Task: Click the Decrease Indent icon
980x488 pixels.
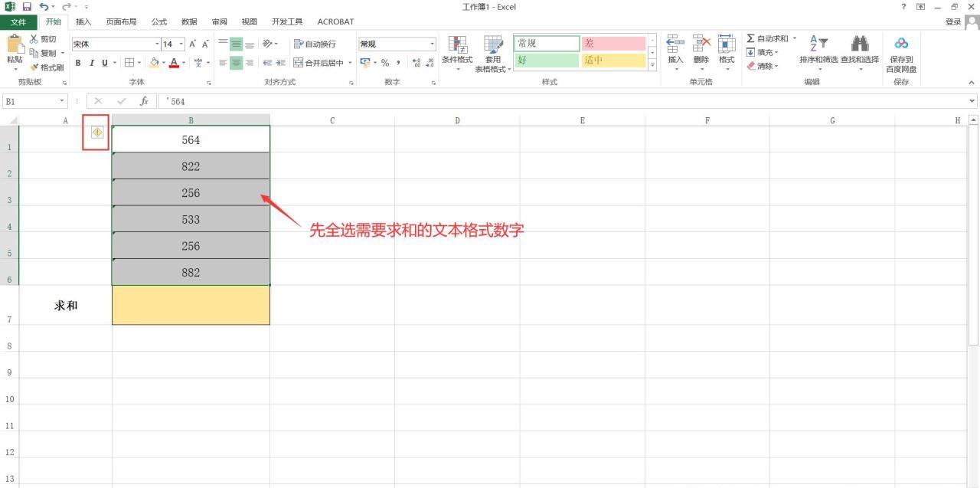Action: point(267,63)
